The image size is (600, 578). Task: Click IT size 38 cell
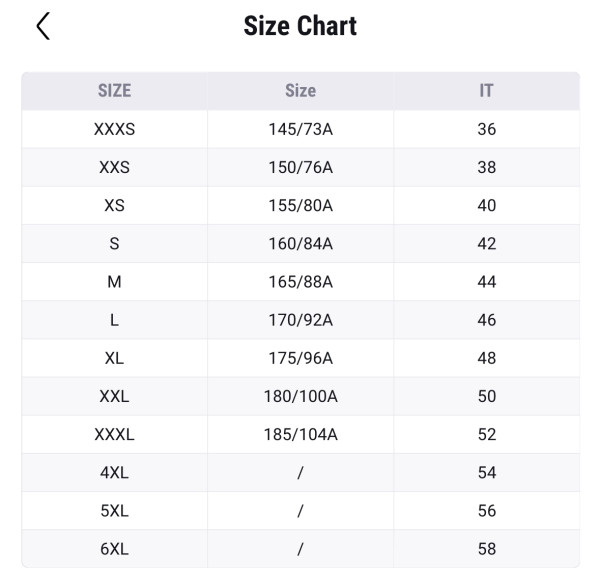[x=486, y=167]
